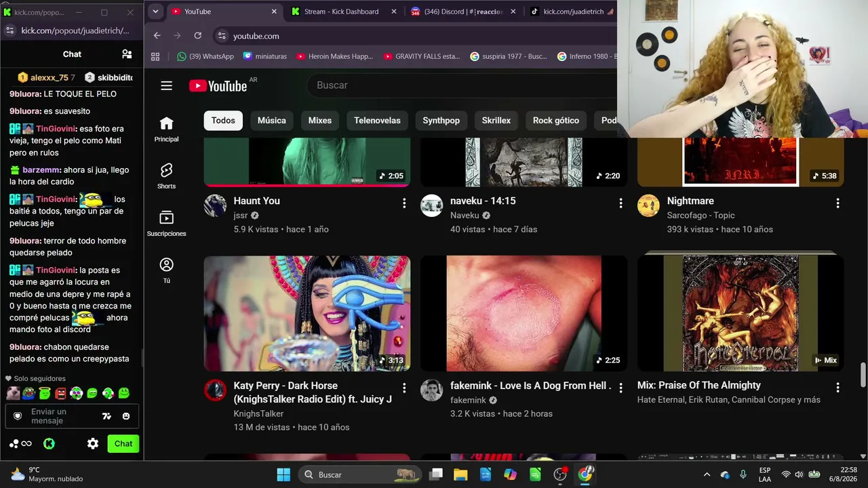The image size is (868, 488).
Task: Open the Naveku channel name link
Action: pos(465,216)
